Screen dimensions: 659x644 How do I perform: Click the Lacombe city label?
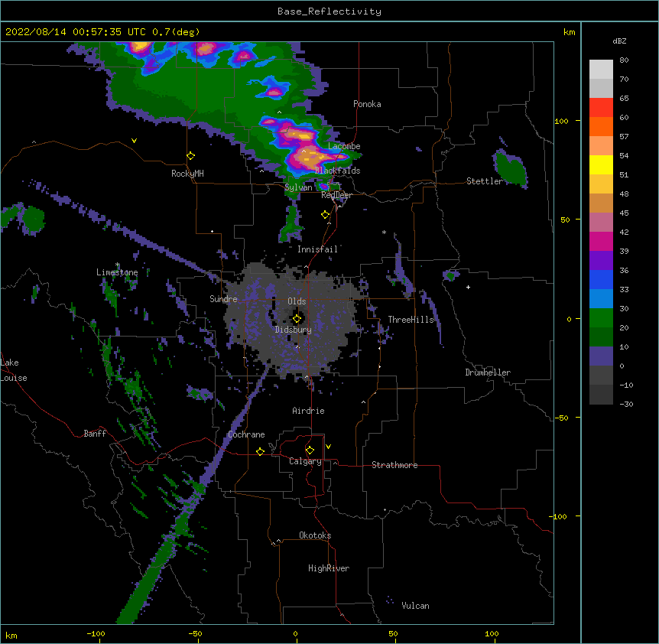(x=344, y=146)
